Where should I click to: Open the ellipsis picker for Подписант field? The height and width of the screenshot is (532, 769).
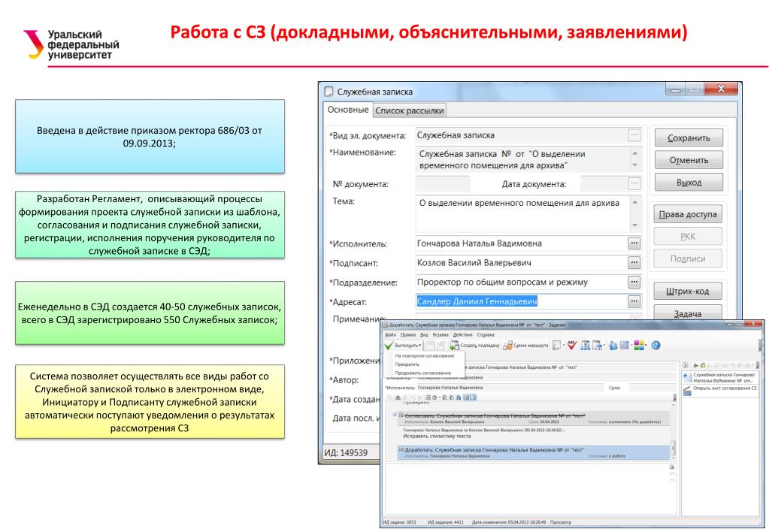coord(634,263)
